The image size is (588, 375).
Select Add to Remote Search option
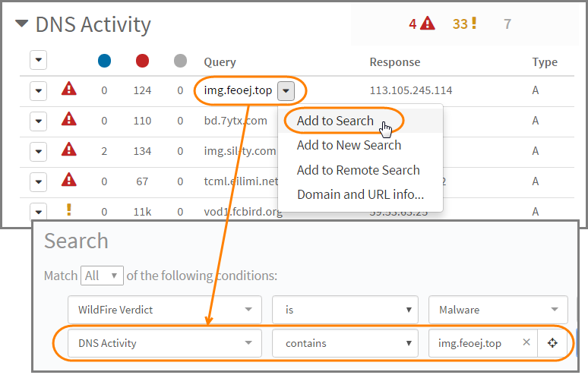click(358, 170)
